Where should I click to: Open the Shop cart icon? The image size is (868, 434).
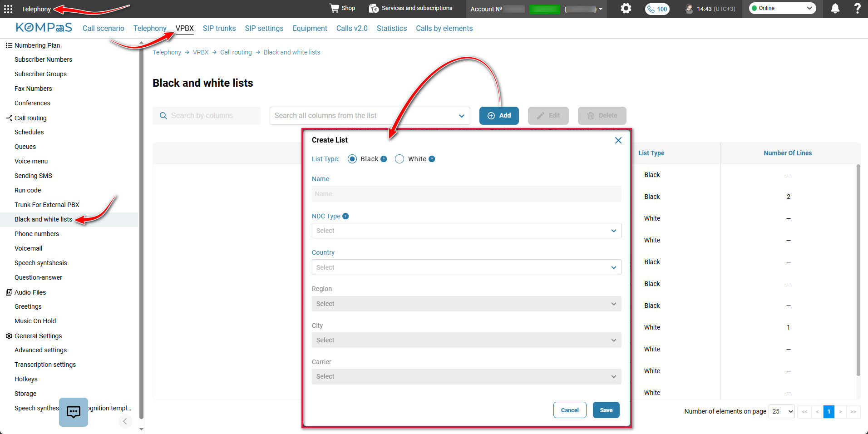(x=335, y=8)
